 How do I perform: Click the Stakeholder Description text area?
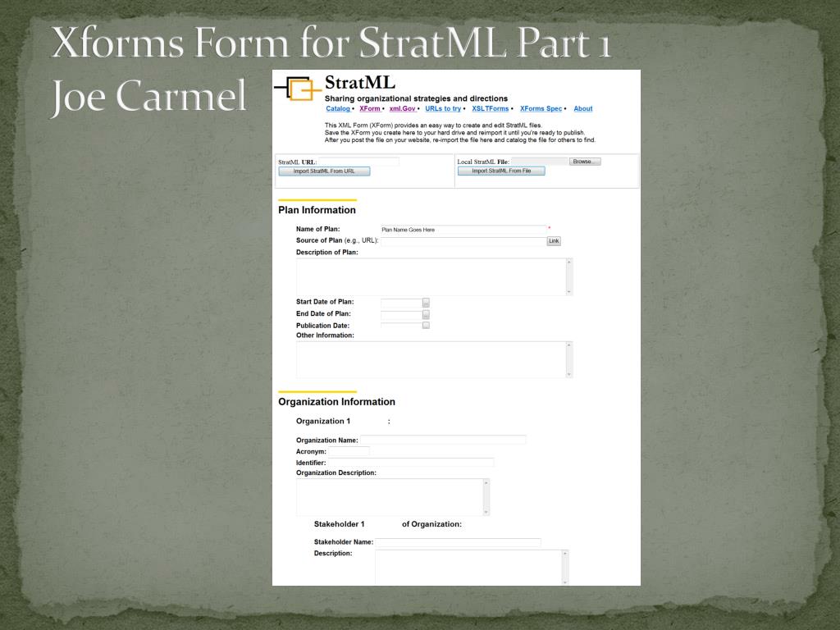point(468,568)
